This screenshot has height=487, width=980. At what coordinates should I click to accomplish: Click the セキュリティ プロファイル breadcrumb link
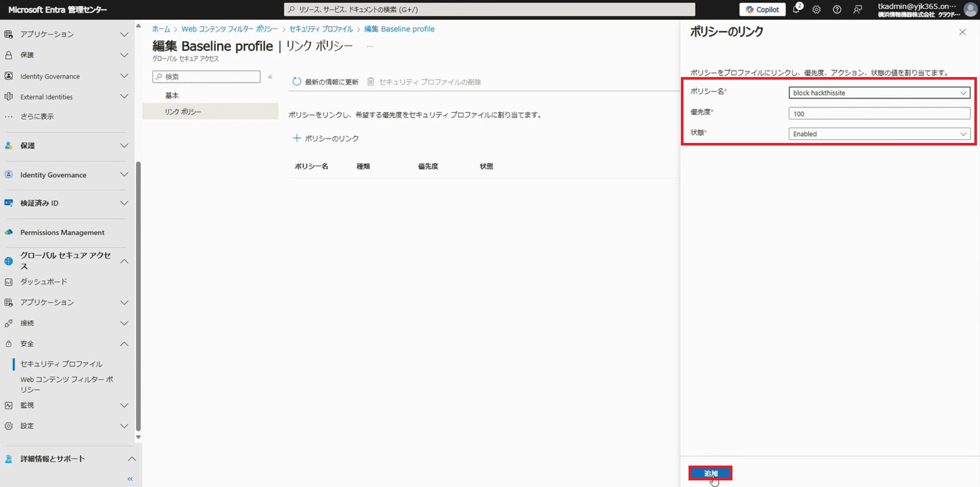321,29
